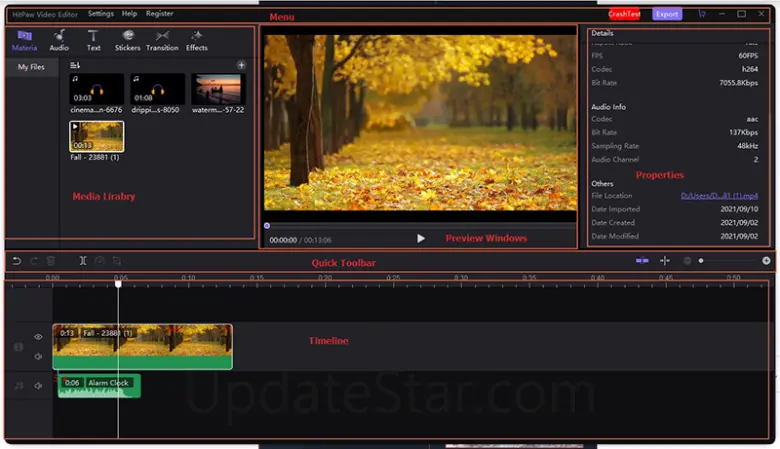Open the Text tool panel
Image resolution: width=780 pixels, height=449 pixels.
pyautogui.click(x=93, y=40)
